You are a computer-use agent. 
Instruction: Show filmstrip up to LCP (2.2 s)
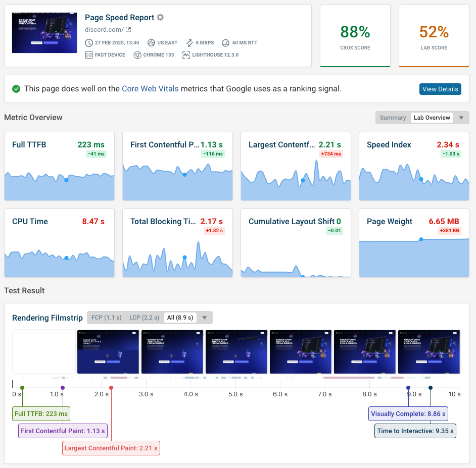pyautogui.click(x=144, y=318)
